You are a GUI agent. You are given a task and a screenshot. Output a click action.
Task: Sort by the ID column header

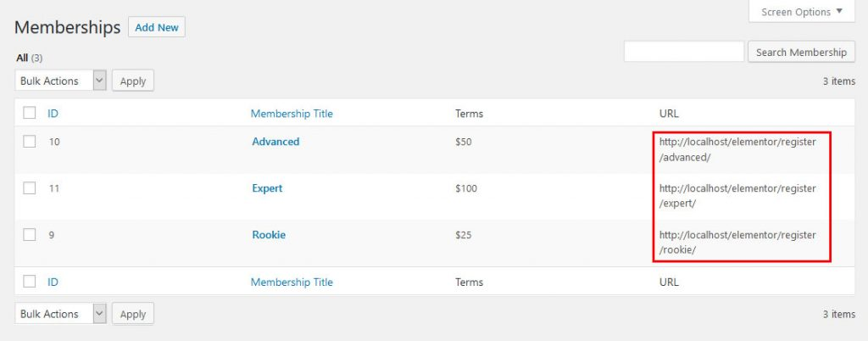coord(53,113)
